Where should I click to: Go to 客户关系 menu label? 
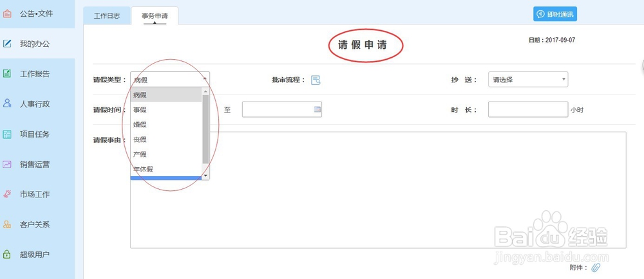(x=35, y=225)
